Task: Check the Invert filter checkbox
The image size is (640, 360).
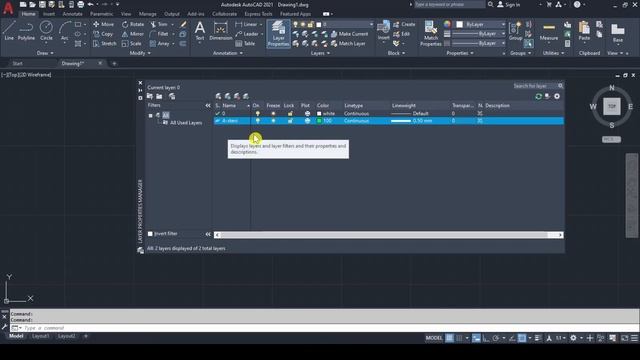Action: click(150, 234)
